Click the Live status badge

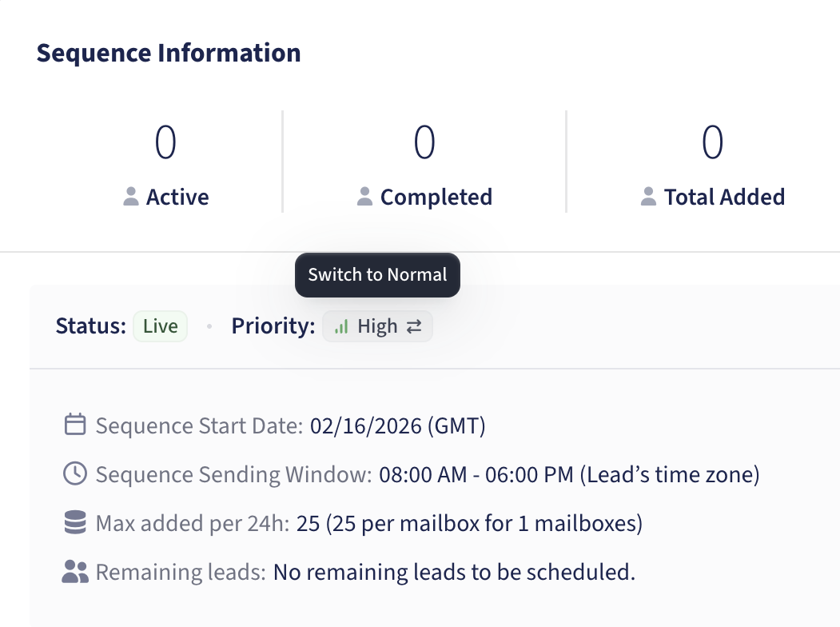click(x=160, y=326)
